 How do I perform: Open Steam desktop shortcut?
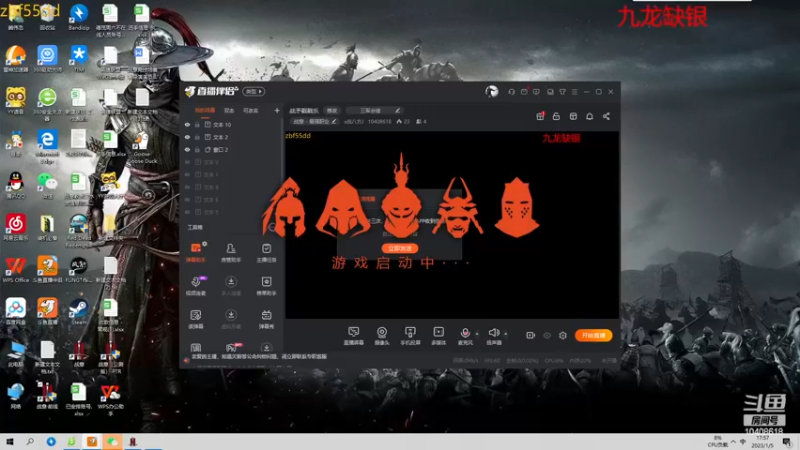tap(79, 311)
